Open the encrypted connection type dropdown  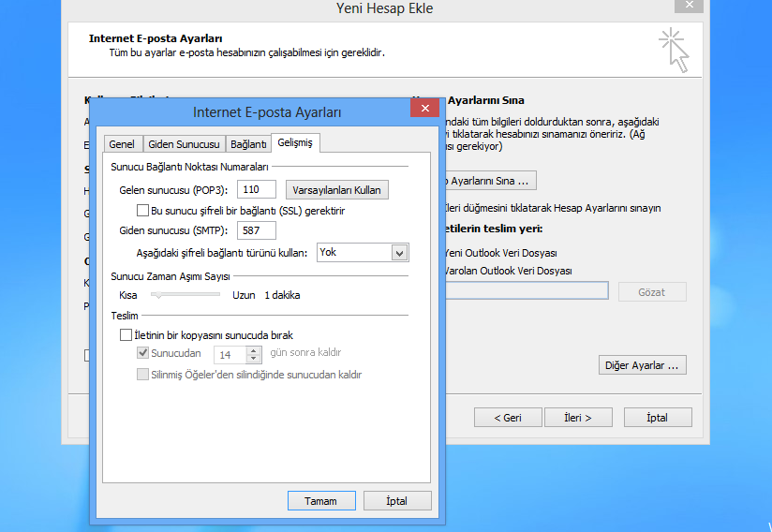[399, 252]
